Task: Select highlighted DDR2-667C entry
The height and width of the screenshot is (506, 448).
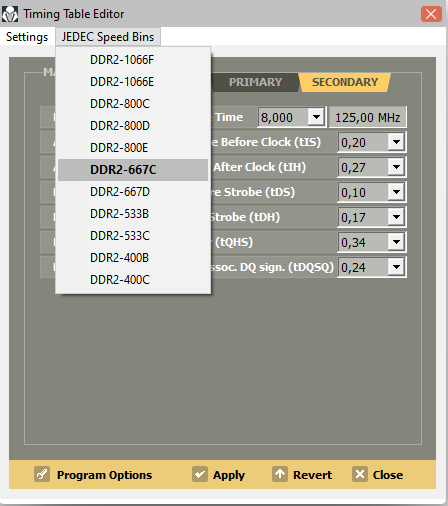Action: tap(133, 170)
